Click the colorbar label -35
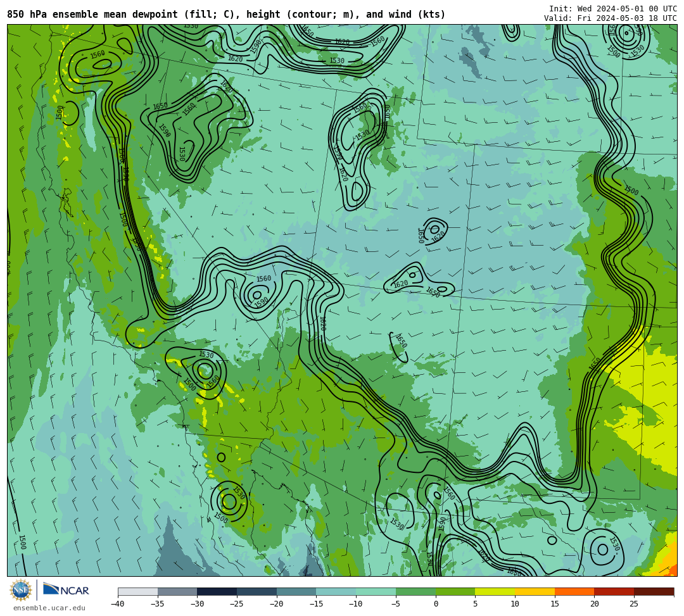 coord(158,604)
